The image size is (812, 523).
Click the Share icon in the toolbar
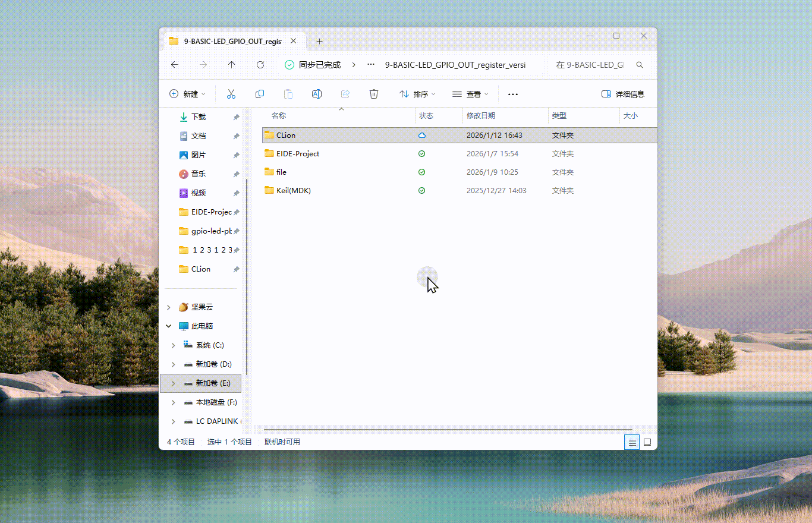(x=345, y=94)
